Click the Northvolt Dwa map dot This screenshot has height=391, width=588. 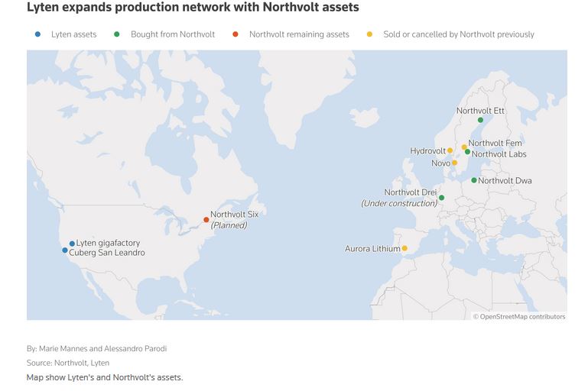(474, 180)
